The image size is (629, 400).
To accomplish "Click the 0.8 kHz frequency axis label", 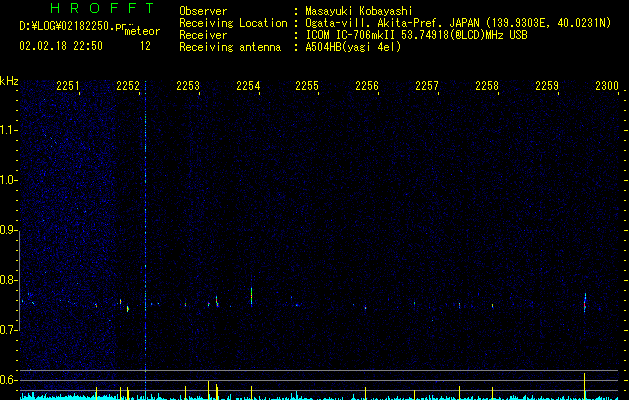I will 8,280.
